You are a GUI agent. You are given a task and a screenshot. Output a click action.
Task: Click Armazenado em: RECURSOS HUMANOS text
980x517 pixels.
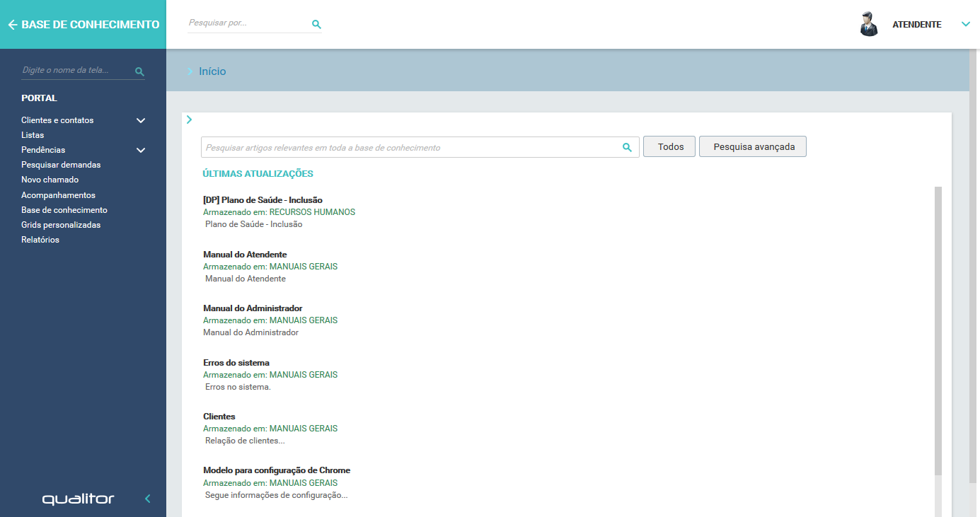click(279, 212)
